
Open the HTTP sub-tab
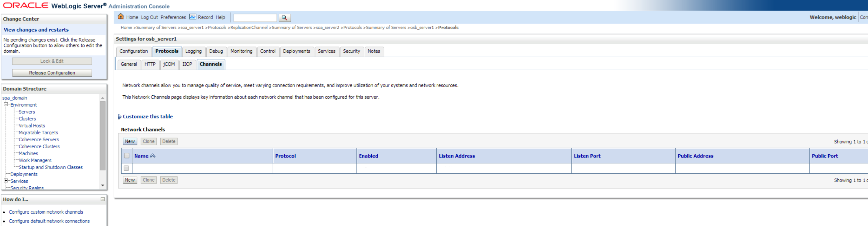point(150,64)
